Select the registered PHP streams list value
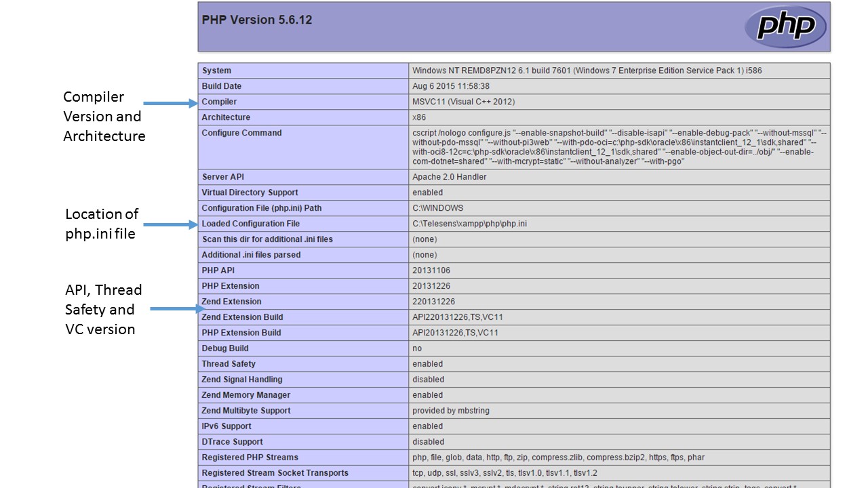This screenshot has width=868, height=488. click(x=559, y=457)
